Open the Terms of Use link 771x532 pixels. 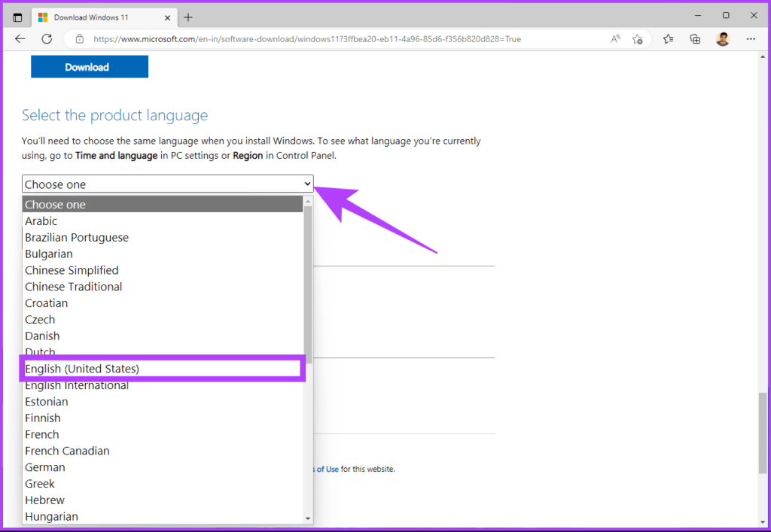coord(327,469)
